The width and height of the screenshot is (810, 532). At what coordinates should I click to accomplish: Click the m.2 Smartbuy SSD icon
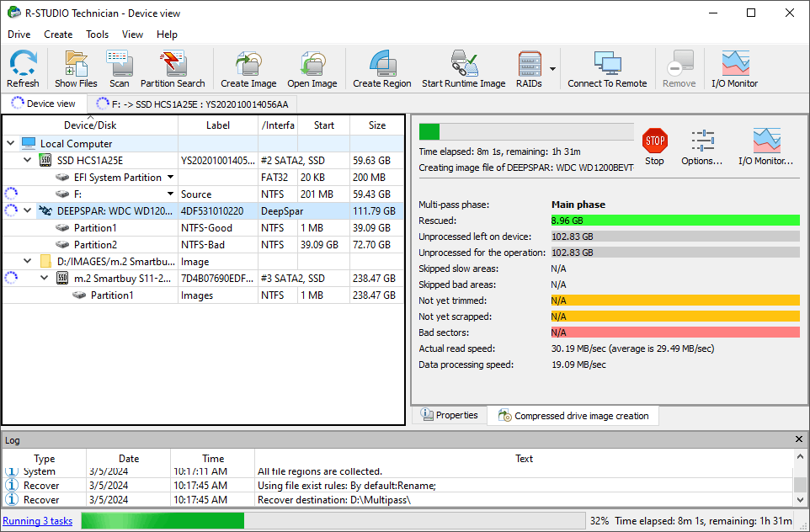62,278
